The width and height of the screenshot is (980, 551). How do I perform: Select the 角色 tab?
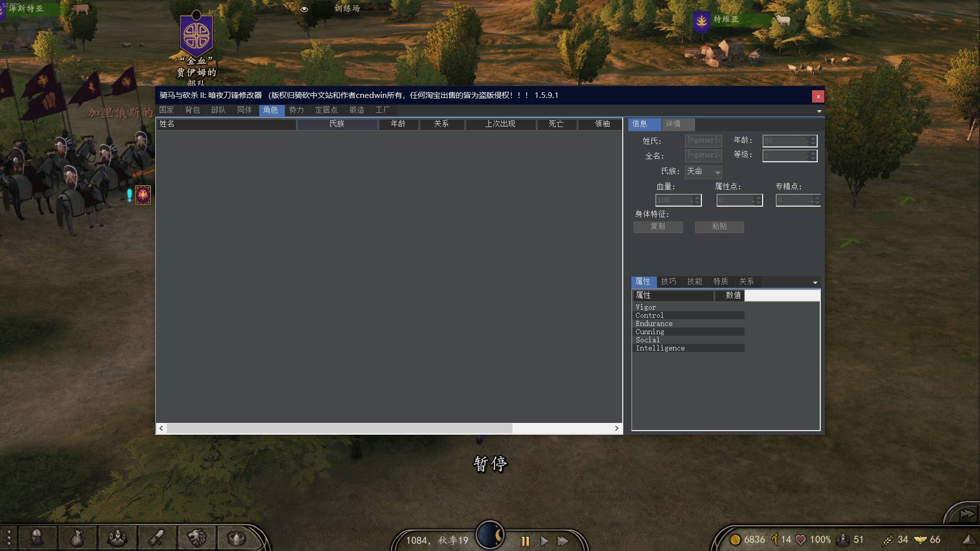[271, 110]
